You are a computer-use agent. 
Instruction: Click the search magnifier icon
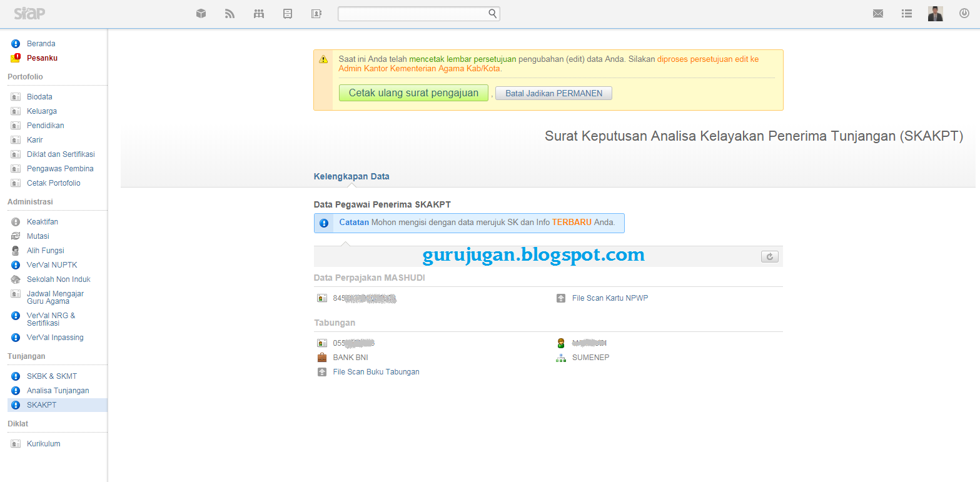pos(493,13)
